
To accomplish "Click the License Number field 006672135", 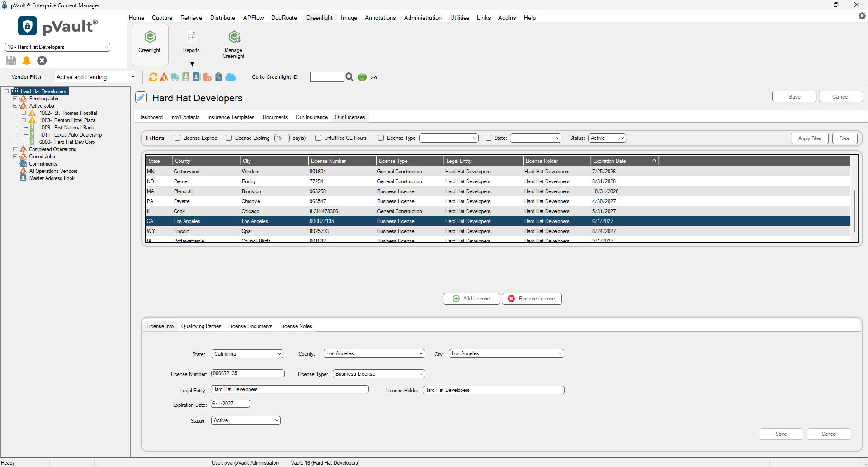I will point(248,373).
